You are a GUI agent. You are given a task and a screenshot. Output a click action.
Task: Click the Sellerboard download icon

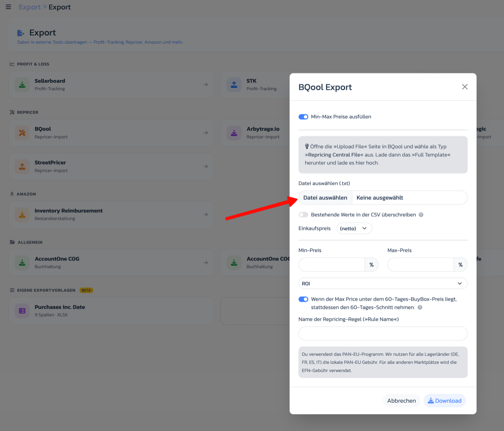22,85
